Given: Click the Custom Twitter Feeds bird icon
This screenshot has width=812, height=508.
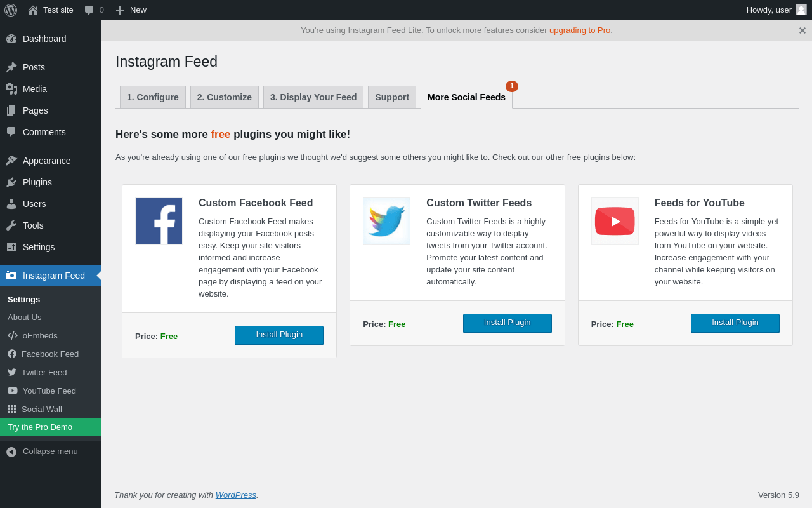Looking at the screenshot, I should pyautogui.click(x=386, y=221).
